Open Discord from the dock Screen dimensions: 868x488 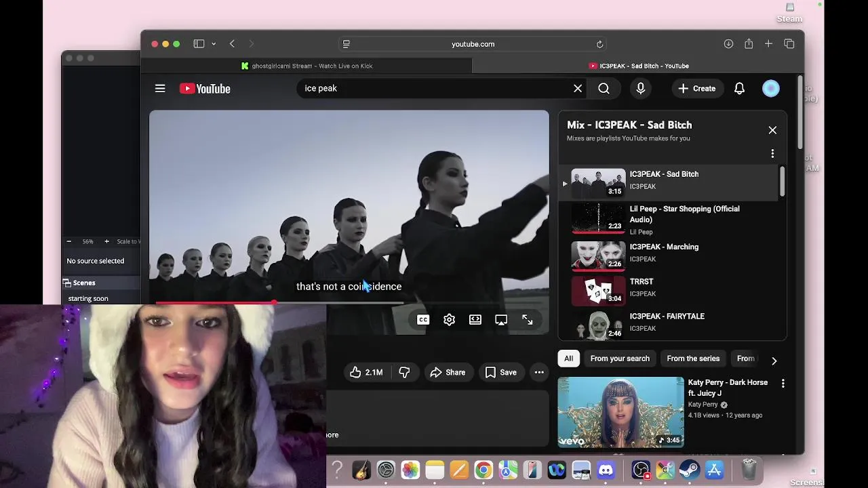[x=606, y=469]
